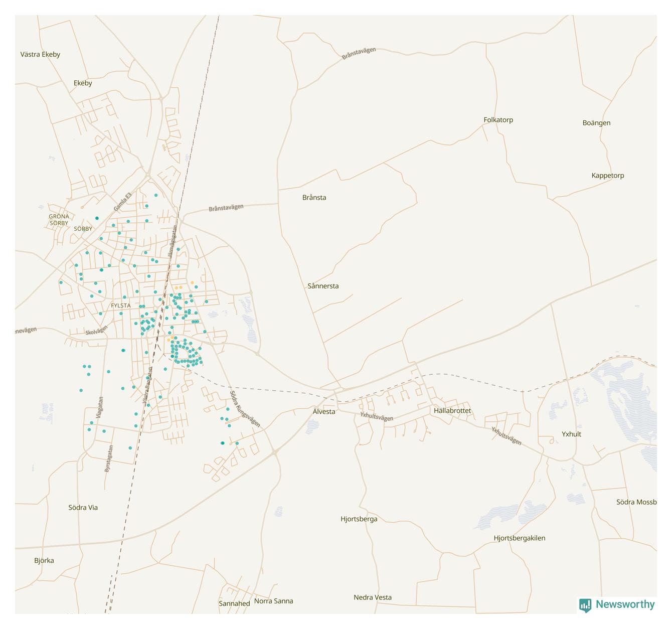Select the Norra Sanna label
The width and height of the screenshot is (672, 629).
pyautogui.click(x=273, y=601)
